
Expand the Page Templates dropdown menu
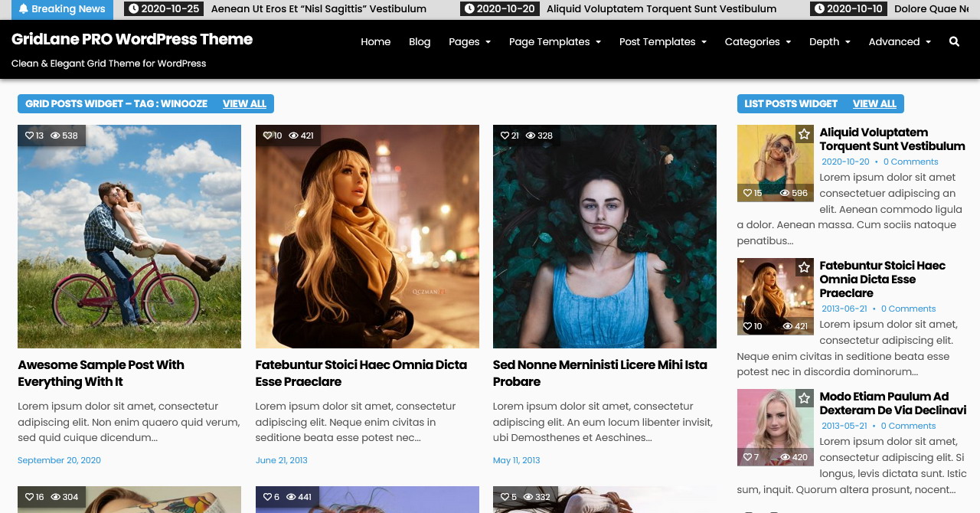pos(555,41)
